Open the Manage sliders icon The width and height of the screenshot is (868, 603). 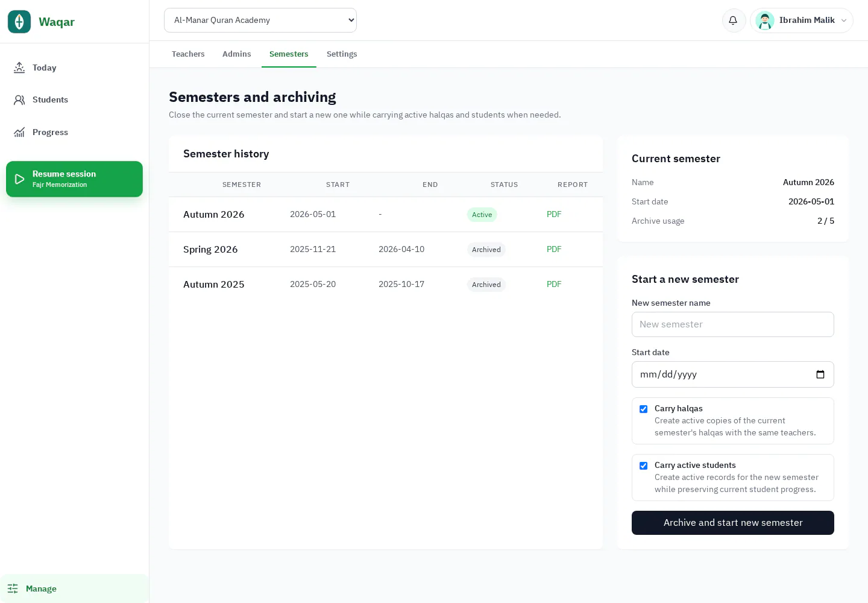(x=13, y=589)
